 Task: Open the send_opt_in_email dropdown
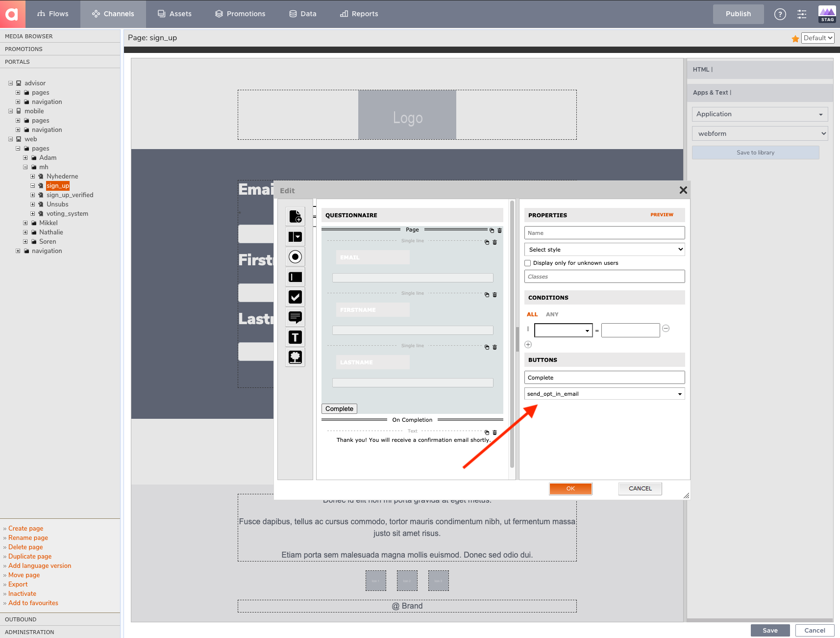pyautogui.click(x=604, y=394)
